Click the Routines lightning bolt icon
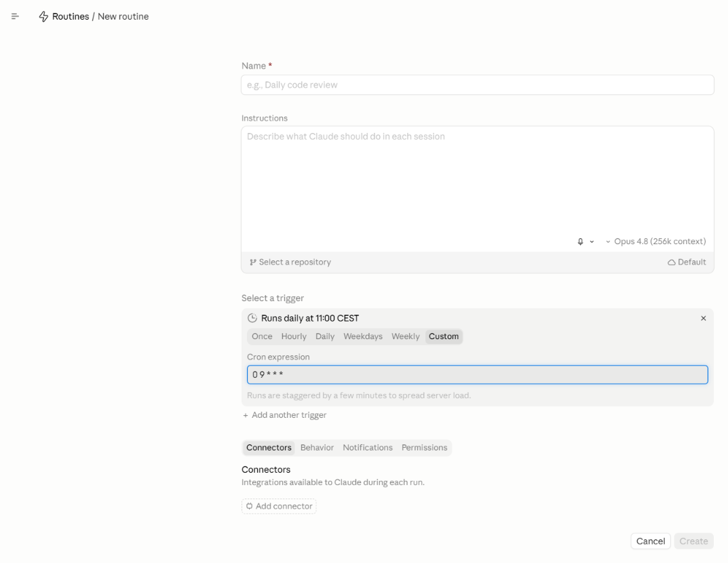 (x=43, y=17)
